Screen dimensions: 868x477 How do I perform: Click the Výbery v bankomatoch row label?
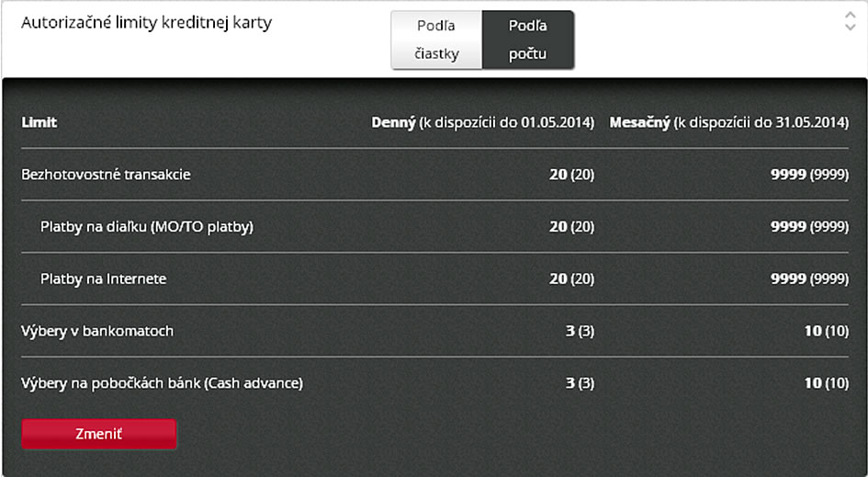tap(97, 331)
